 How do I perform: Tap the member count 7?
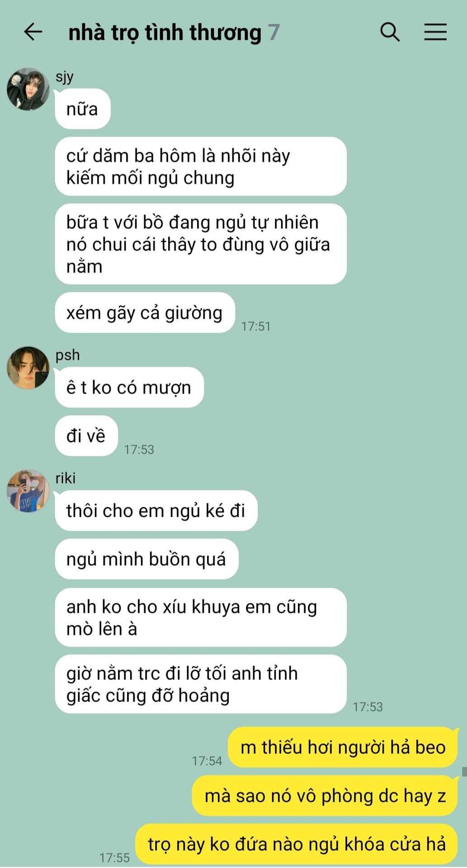tap(274, 33)
